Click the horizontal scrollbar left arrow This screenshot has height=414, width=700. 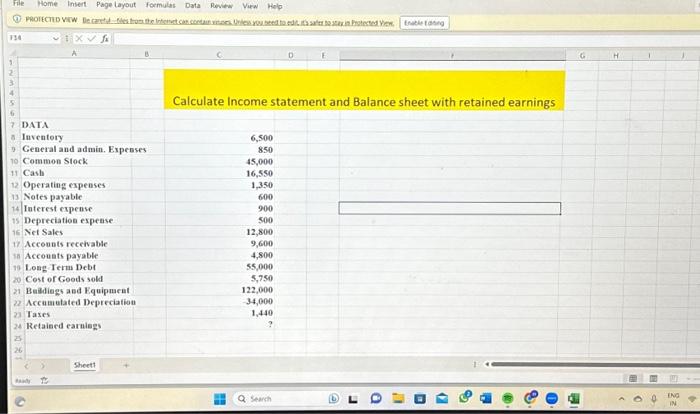click(487, 364)
